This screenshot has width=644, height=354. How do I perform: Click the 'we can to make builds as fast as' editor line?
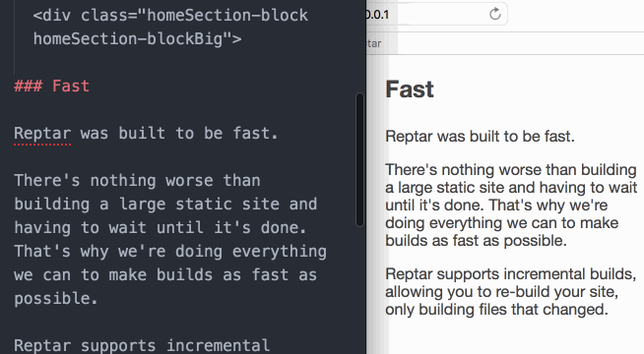[x=165, y=274]
